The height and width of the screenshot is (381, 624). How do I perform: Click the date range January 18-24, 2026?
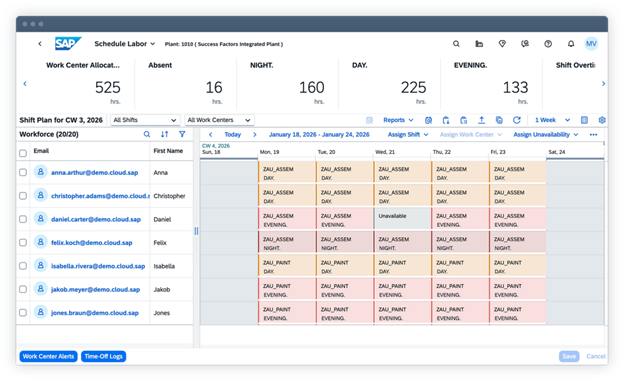[x=319, y=135]
